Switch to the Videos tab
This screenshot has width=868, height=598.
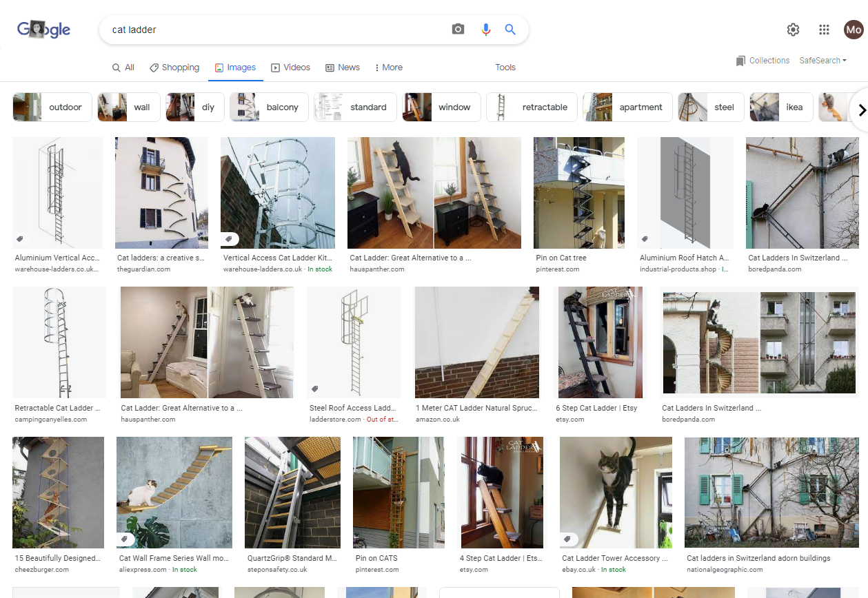click(x=290, y=68)
